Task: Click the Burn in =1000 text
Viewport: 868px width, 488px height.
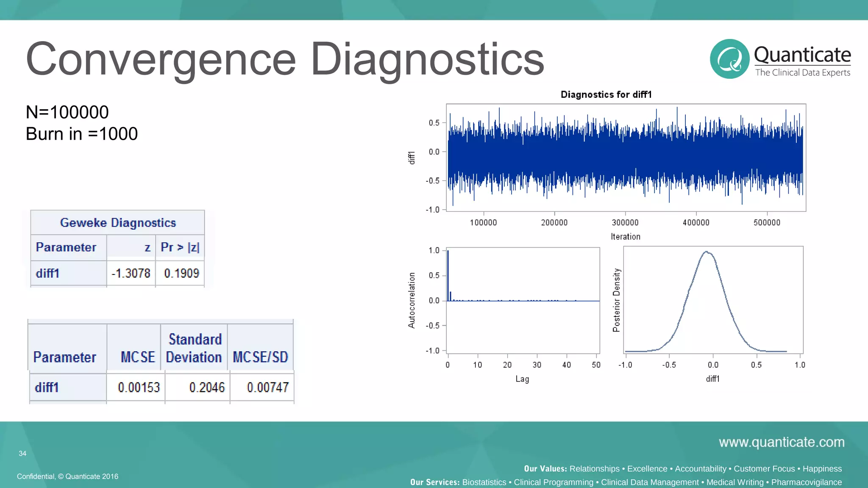Action: [82, 134]
